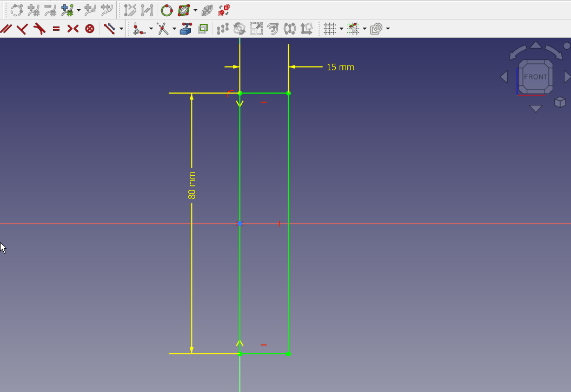Viewport: 571px width, 392px height.
Task: Click the carbon copy icon
Action: (x=203, y=29)
